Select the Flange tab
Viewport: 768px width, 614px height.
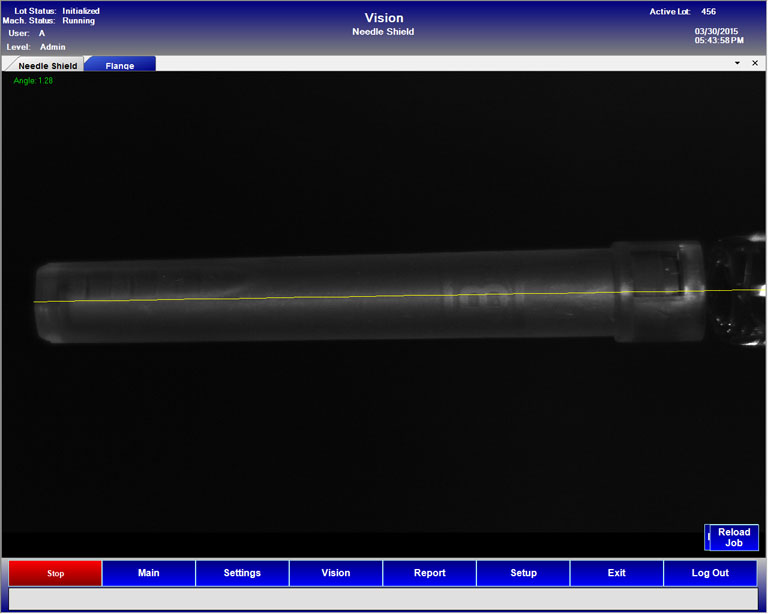[x=120, y=65]
